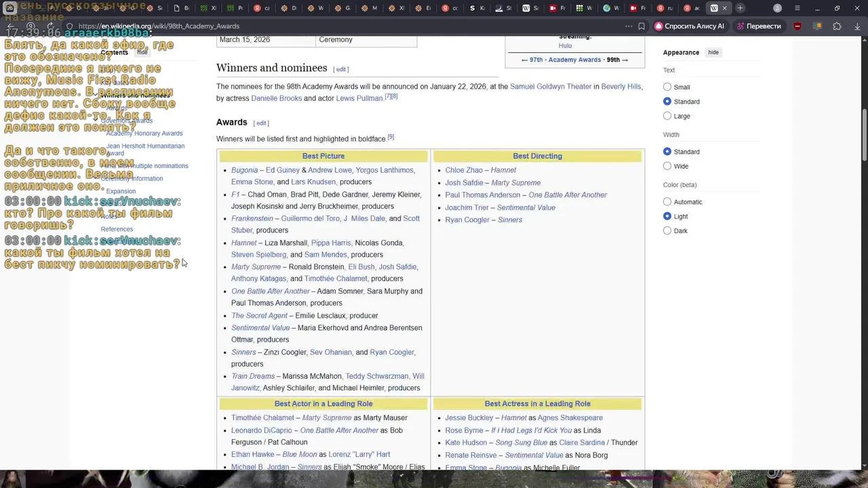This screenshot has width=868, height=488.
Task: Open footnote reference [9]
Action: tap(391, 137)
